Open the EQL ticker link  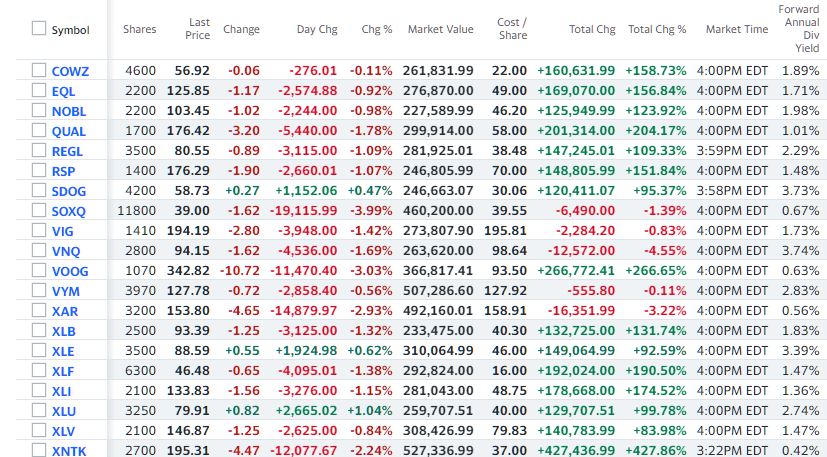(63, 91)
